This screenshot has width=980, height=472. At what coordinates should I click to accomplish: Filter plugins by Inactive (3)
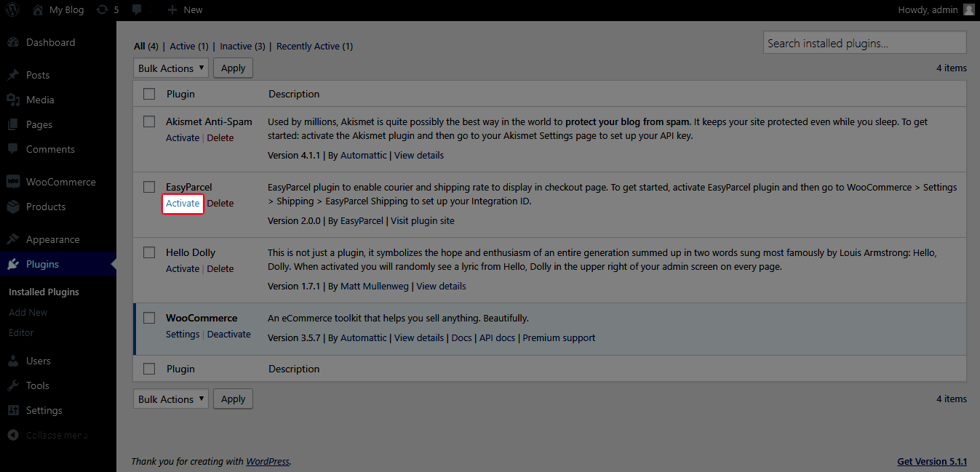(243, 46)
